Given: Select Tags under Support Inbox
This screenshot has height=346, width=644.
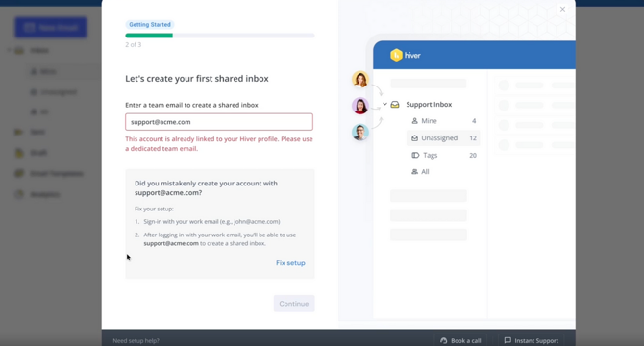Looking at the screenshot, I should coord(443,155).
